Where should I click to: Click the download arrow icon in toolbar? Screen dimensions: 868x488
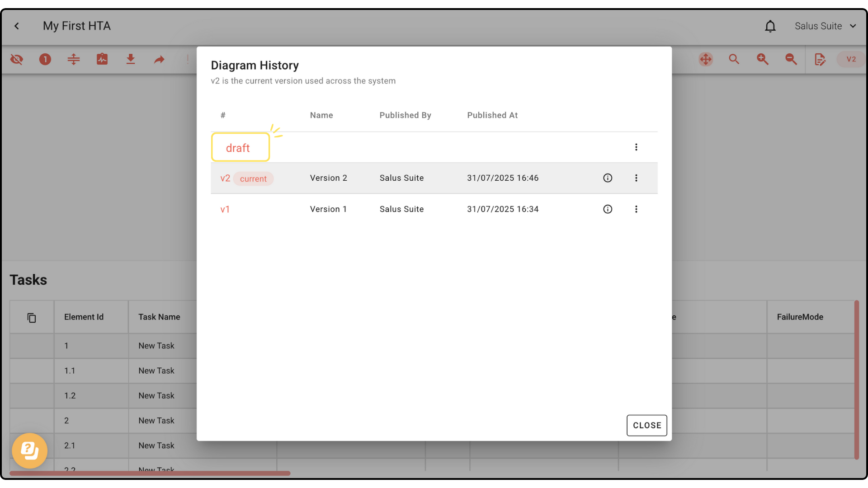click(131, 59)
